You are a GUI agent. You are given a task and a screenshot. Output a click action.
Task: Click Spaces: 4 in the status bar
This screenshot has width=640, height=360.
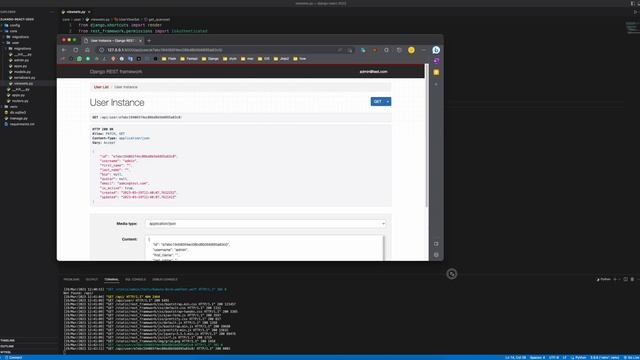tap(537, 358)
